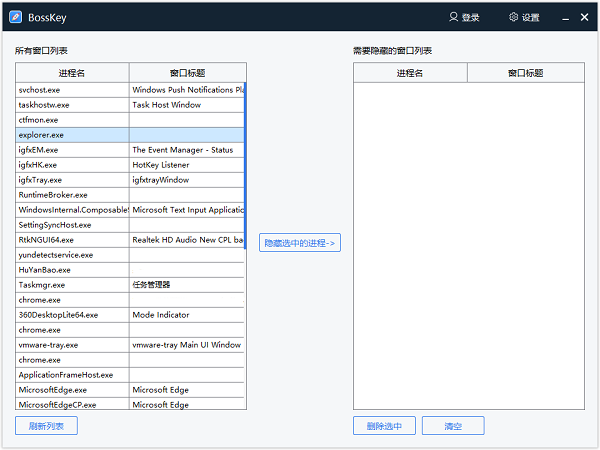
Task: Select the HuYanBao.exe row
Action: tap(130, 270)
